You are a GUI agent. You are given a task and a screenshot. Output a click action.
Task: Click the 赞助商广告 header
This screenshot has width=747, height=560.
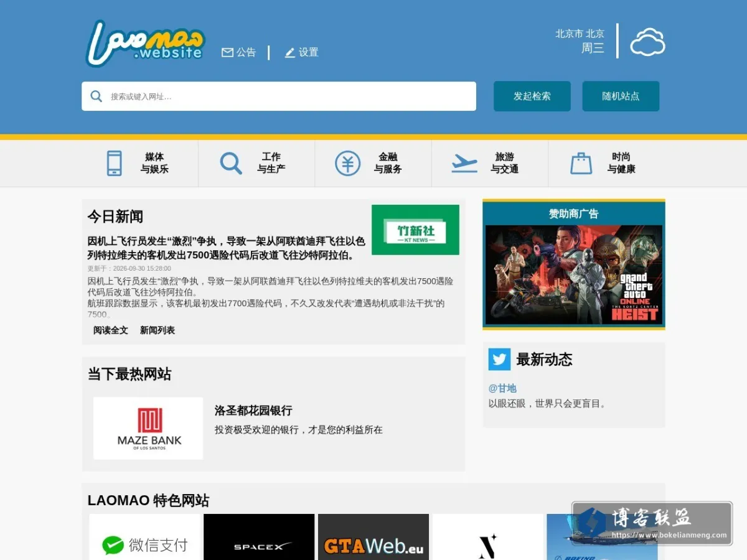[x=574, y=213]
